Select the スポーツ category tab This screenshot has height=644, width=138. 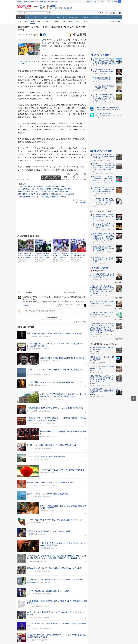(56, 21)
